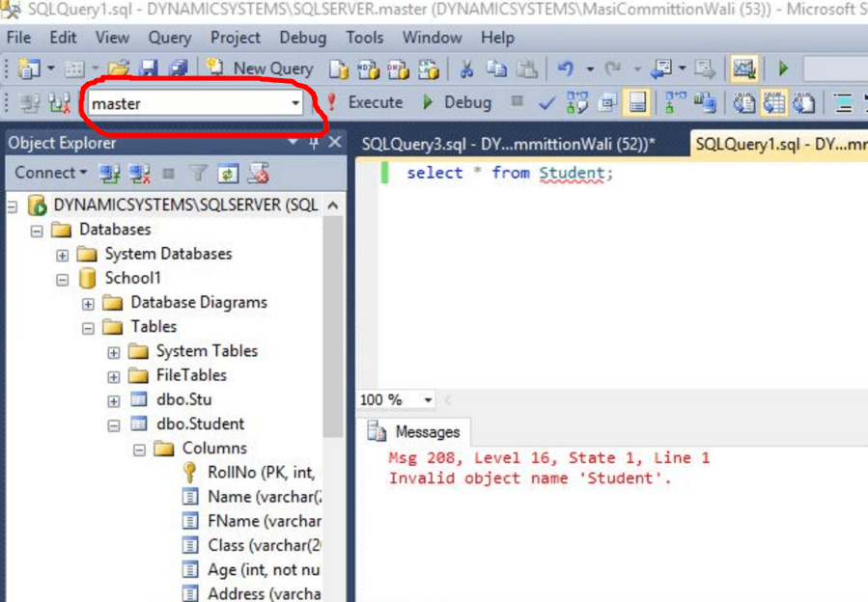Start debugging with the Debug button
This screenshot has width=868, height=602.
[457, 102]
